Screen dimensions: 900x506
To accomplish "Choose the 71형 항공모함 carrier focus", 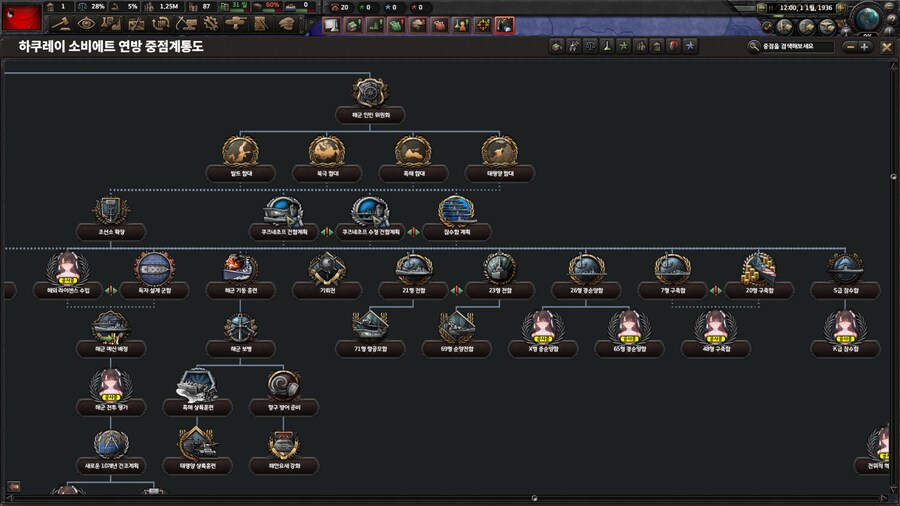I will click(x=370, y=328).
